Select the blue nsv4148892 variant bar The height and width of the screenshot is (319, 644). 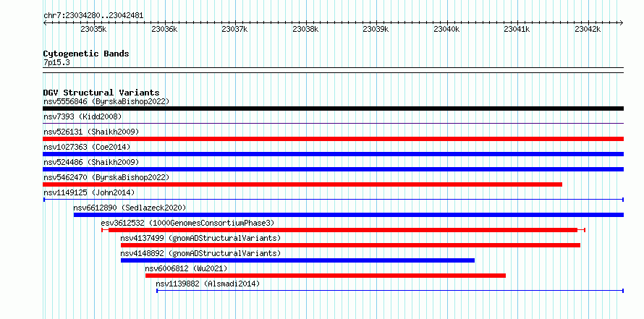tap(298, 260)
